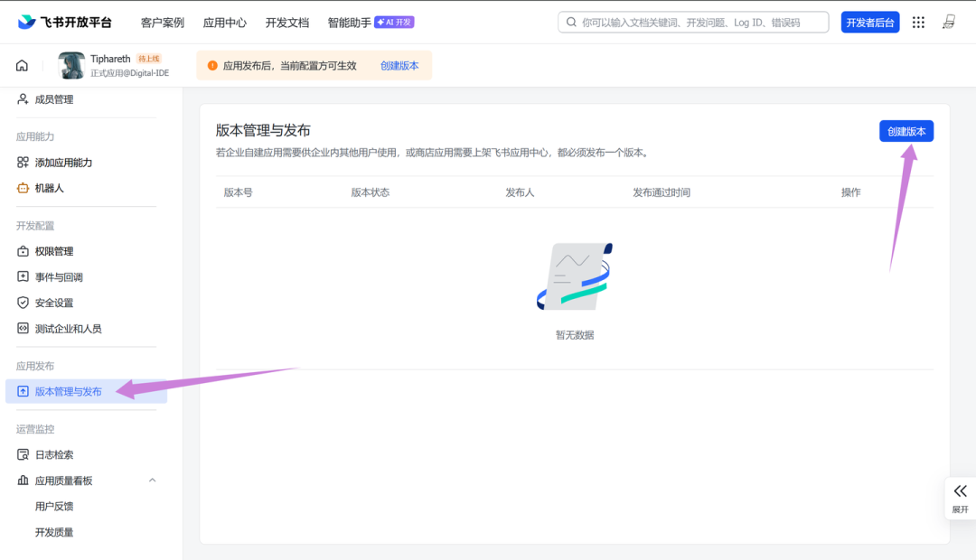
Task: Click the user profile avatar icon
Action: click(x=949, y=23)
